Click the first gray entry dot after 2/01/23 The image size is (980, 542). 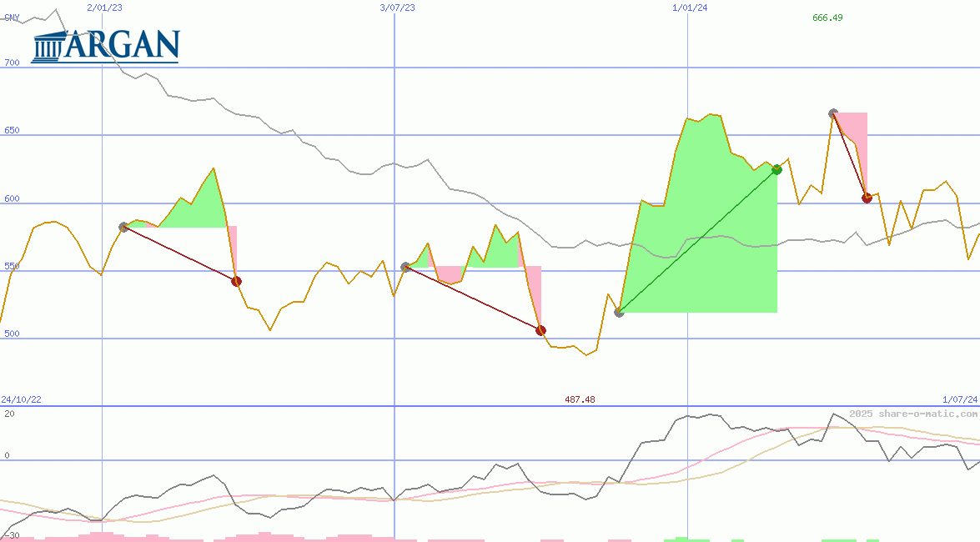coord(123,227)
